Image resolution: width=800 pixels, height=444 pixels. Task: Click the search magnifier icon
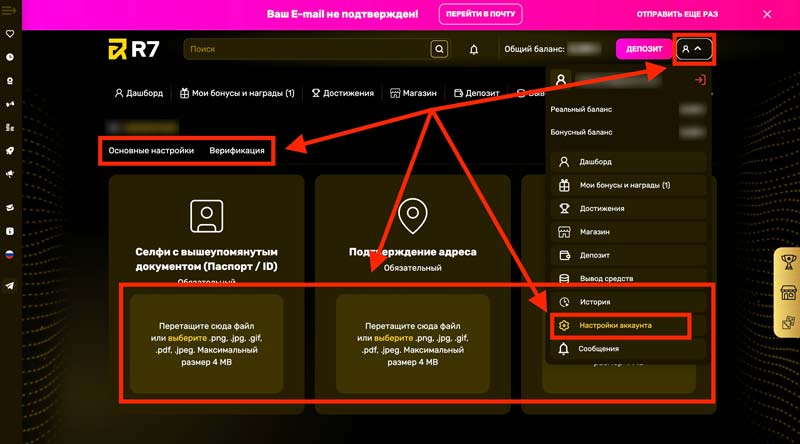(x=438, y=49)
